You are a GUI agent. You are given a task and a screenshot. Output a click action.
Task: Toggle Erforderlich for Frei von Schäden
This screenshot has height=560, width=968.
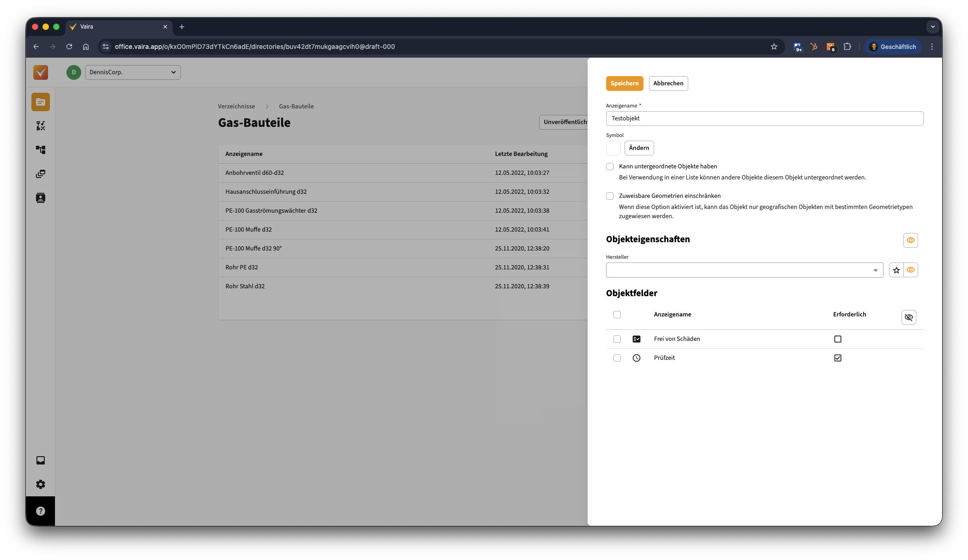pos(837,339)
